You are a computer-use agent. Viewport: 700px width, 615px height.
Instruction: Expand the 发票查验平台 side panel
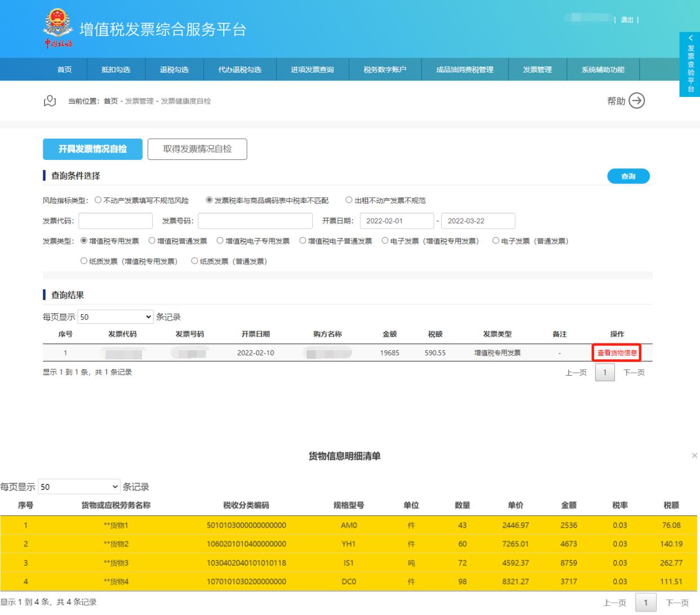(x=690, y=64)
